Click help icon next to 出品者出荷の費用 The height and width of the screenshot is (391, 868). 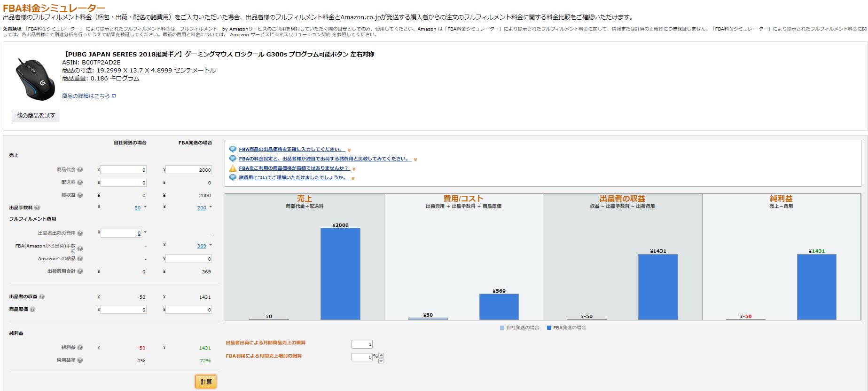(80, 233)
